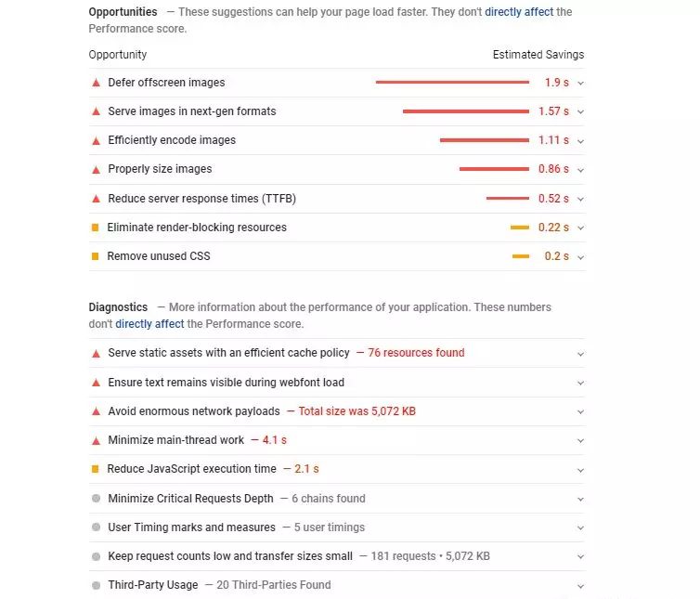Click gray circle icon beside Third-Party Usage
Screen dimensions: 700x599
point(95,585)
